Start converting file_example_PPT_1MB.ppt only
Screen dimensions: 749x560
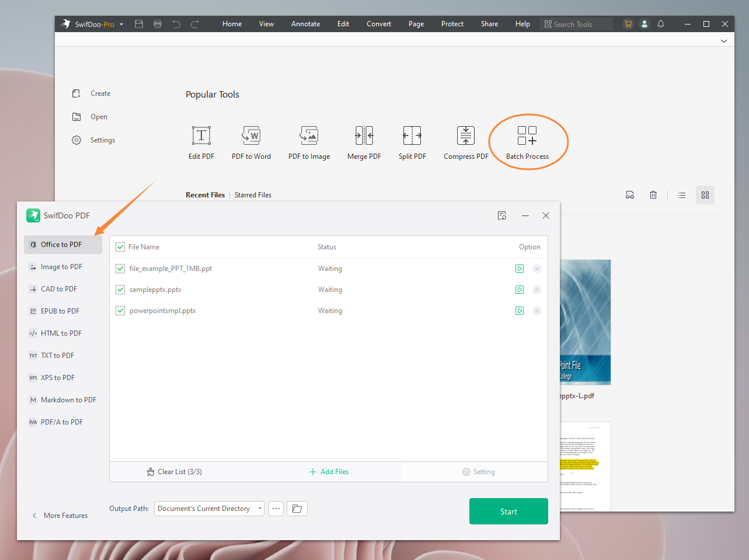pyautogui.click(x=520, y=269)
